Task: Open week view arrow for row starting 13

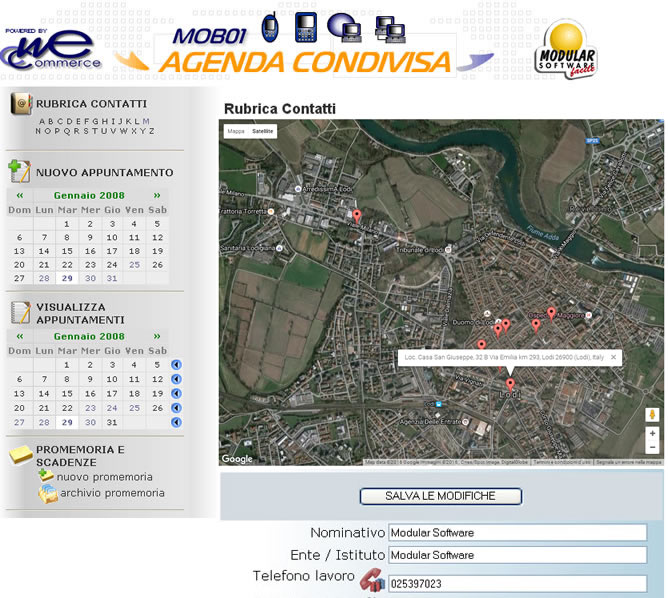Action: click(176, 394)
